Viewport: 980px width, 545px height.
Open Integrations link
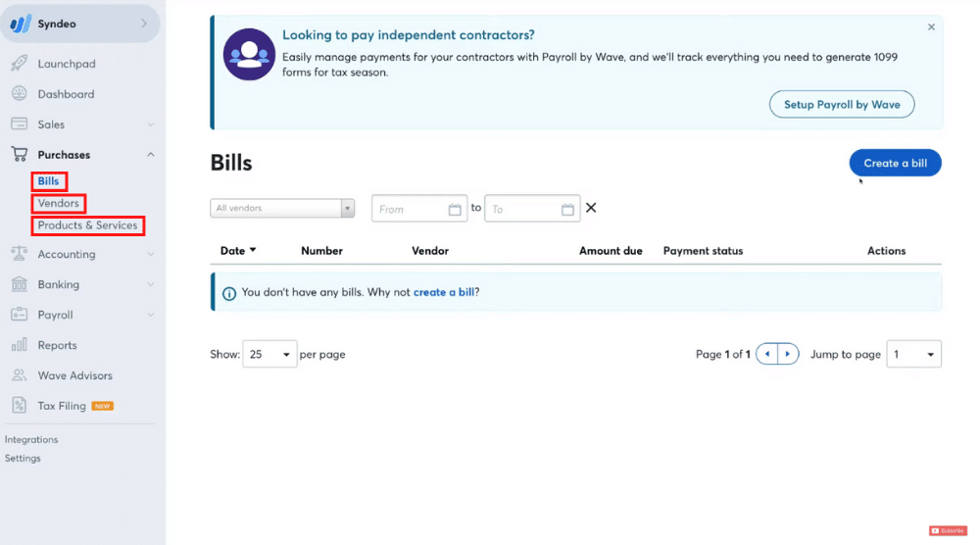[31, 439]
